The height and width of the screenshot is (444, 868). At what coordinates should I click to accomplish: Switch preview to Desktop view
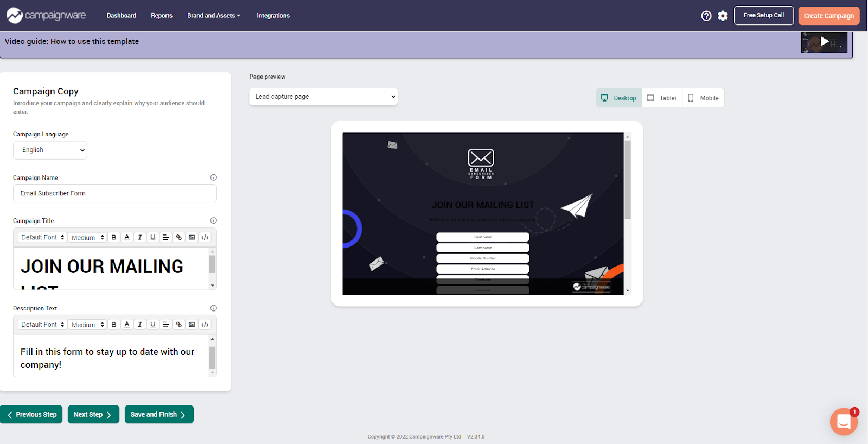619,98
